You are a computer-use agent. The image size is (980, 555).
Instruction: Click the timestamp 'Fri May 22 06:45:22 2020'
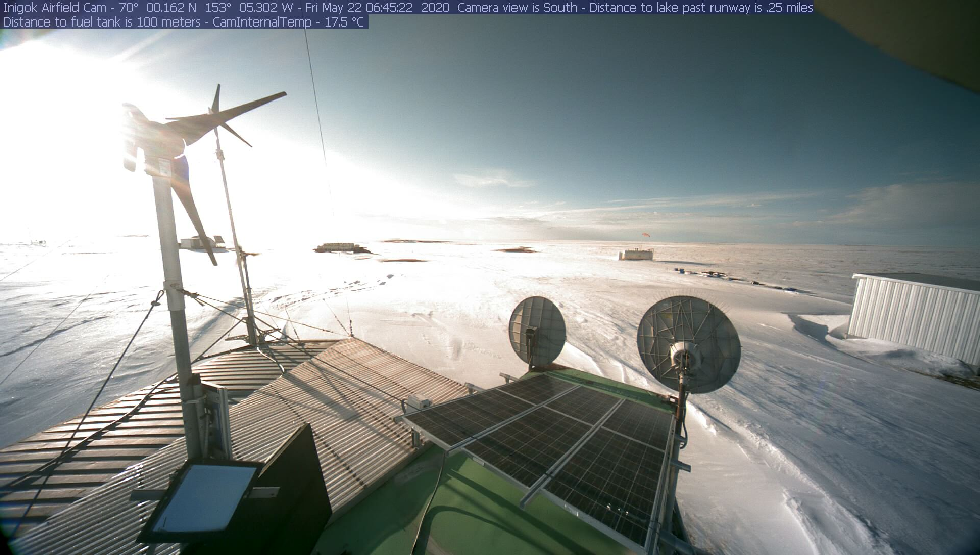(x=377, y=8)
